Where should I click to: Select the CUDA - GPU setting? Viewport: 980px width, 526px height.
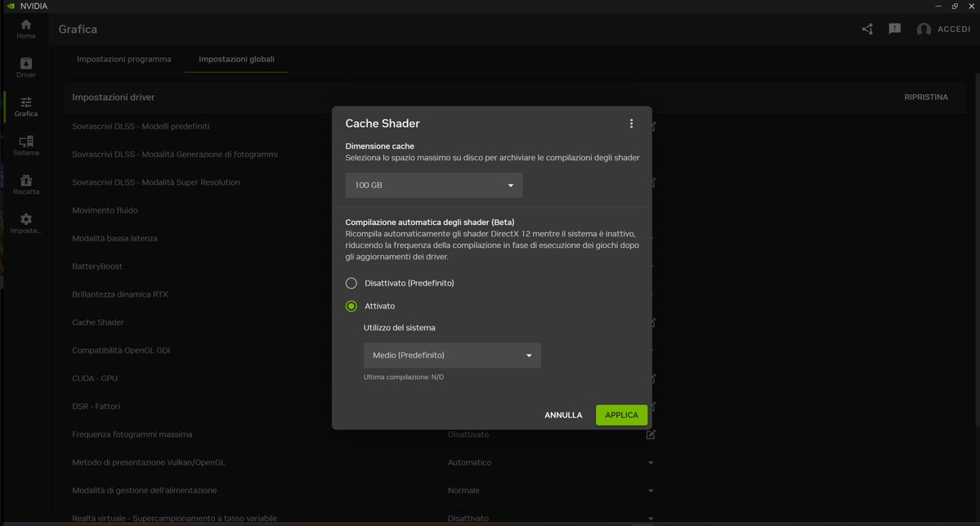[x=94, y=379]
